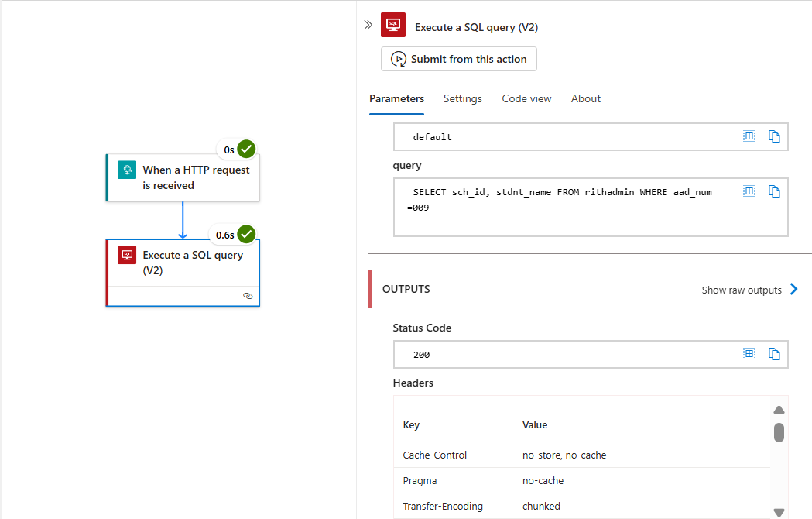
Task: Click the Status Code 200 field
Action: pyautogui.click(x=591, y=355)
